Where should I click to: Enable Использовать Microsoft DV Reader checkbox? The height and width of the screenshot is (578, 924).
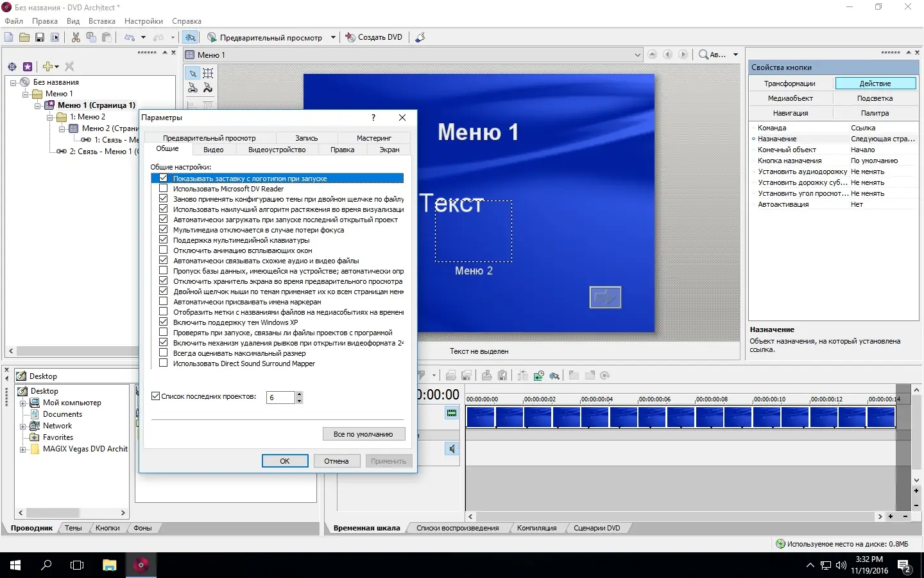click(x=163, y=189)
